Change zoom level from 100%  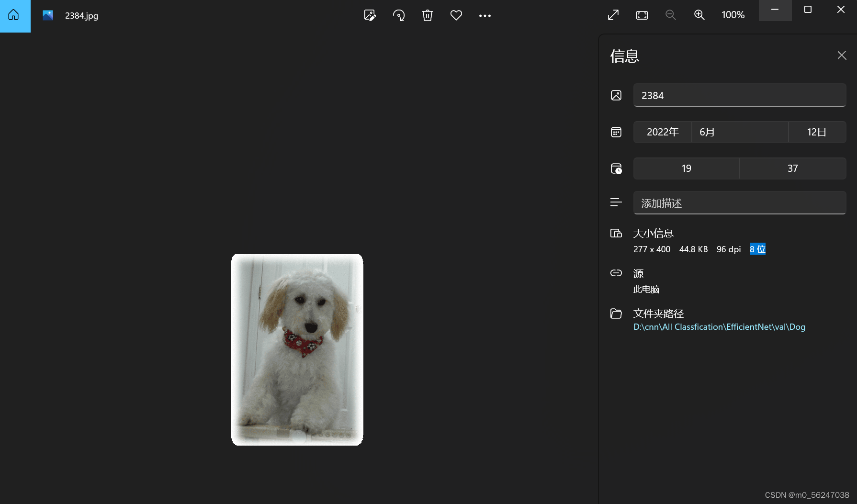point(732,15)
